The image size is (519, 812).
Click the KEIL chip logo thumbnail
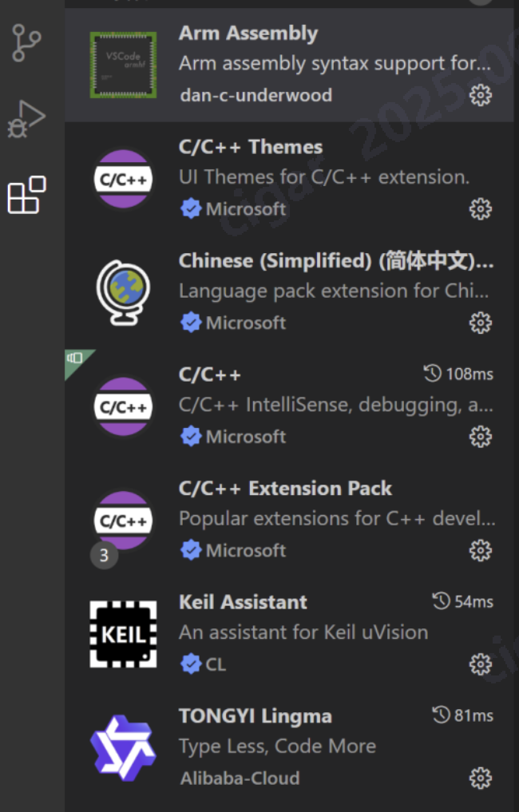coord(123,635)
